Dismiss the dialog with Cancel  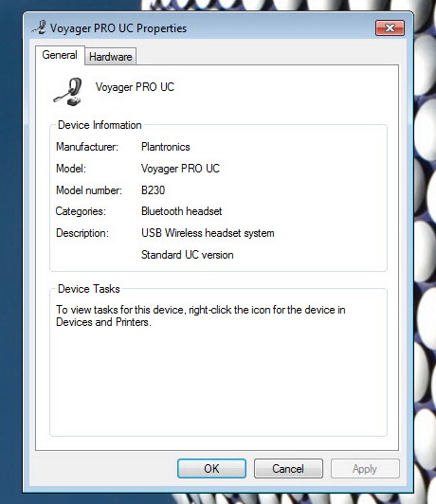click(x=288, y=468)
